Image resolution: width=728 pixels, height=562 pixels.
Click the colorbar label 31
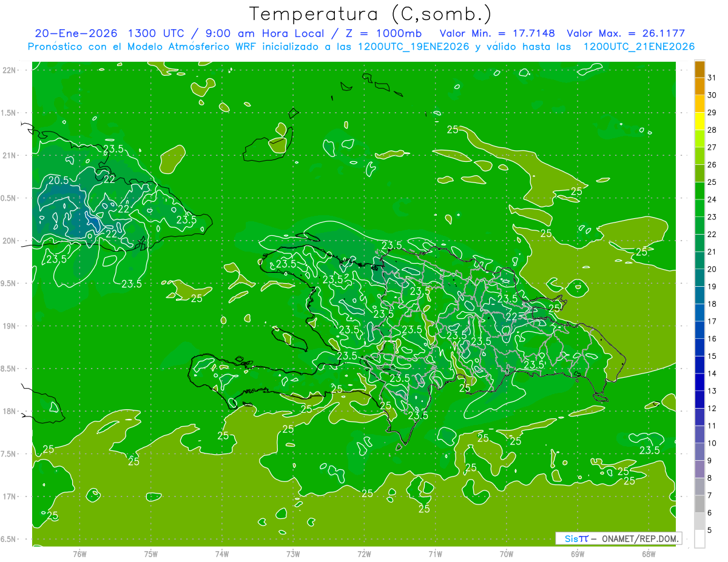click(712, 78)
